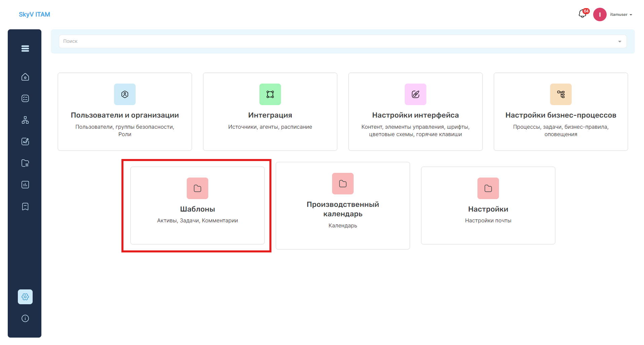Viewport: 644px width, 345px height.
Task: Click text 'Настройки почты'
Action: 488,221
